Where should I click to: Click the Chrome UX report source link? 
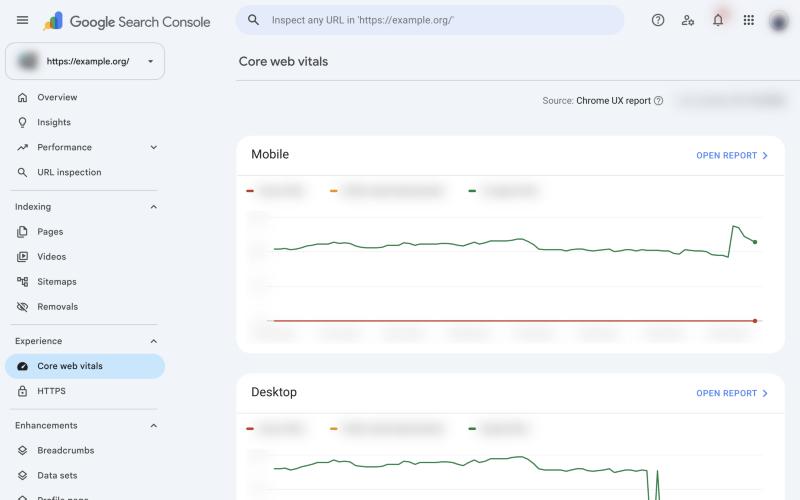(613, 101)
